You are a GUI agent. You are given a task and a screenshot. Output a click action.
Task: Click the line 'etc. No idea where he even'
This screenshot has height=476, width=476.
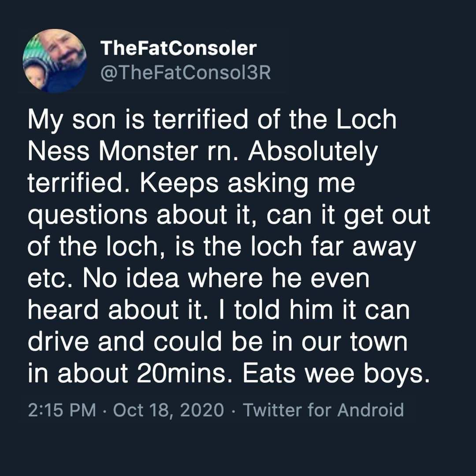[x=198, y=279]
